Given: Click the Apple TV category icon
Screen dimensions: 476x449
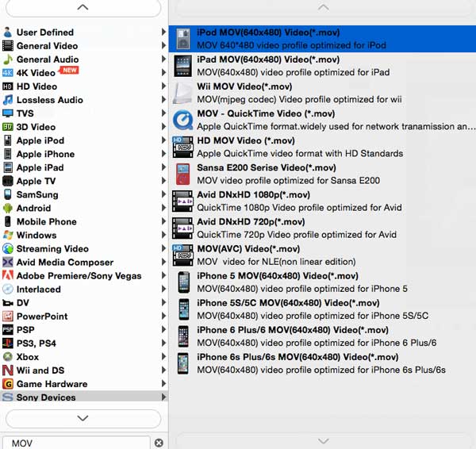Looking at the screenshot, I should point(8,181).
